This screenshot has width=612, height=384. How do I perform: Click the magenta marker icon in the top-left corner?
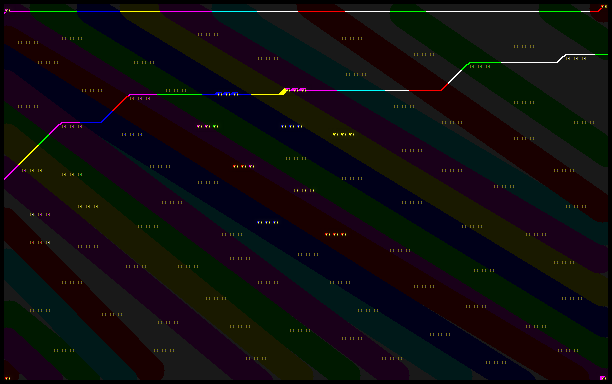pyautogui.click(x=7, y=11)
